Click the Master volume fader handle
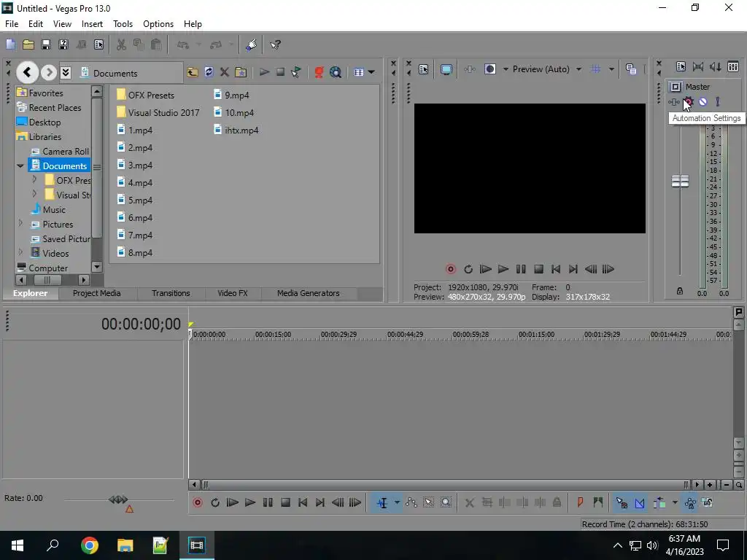747x560 pixels. 680,181
